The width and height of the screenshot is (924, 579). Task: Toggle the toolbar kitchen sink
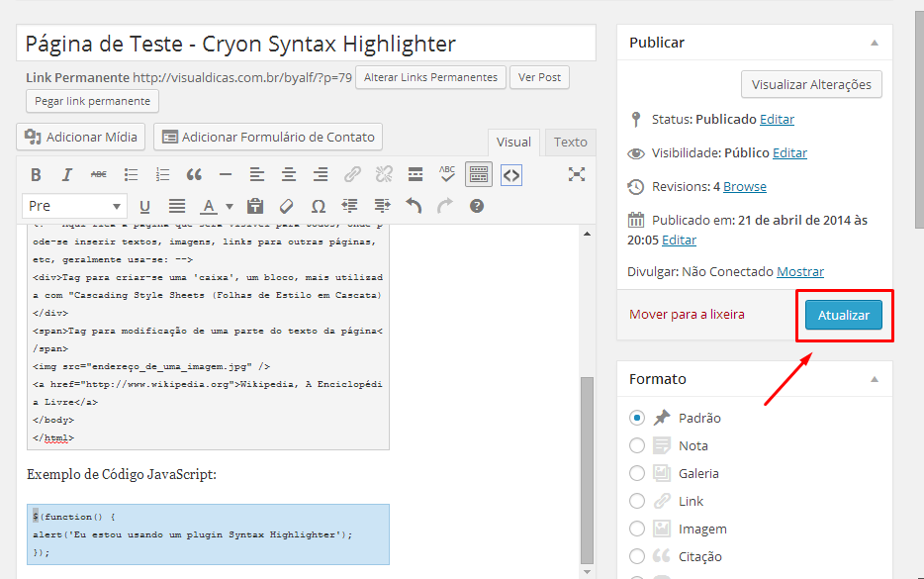coord(479,174)
